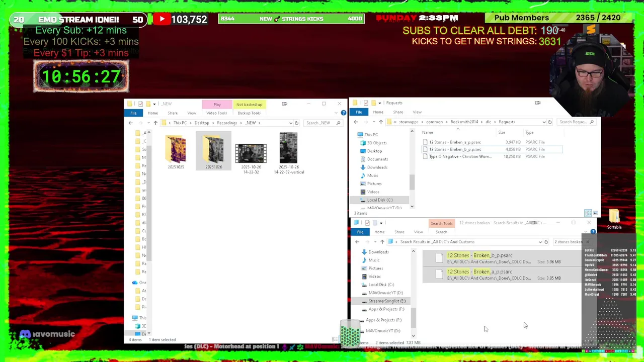Select 12 Stones - Broken_a_p.psarc in Requests
644x362 pixels.
point(455,142)
